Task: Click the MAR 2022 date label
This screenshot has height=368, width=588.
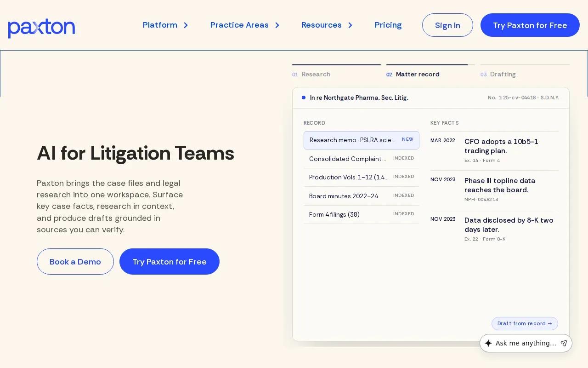Action: click(443, 141)
